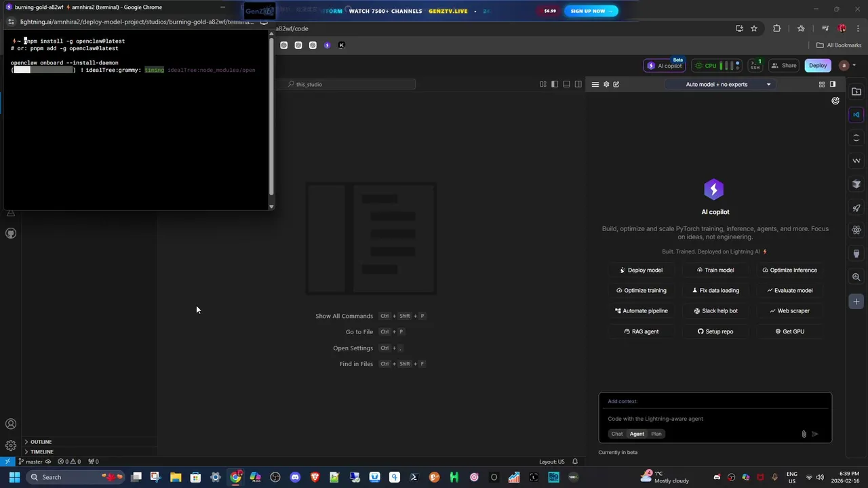Open the 3D cube icon in right sidebar
This screenshot has height=488, width=868.
pyautogui.click(x=856, y=184)
